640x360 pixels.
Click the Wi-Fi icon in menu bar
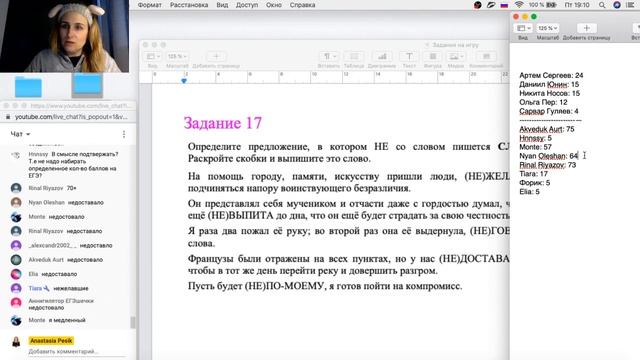point(519,5)
